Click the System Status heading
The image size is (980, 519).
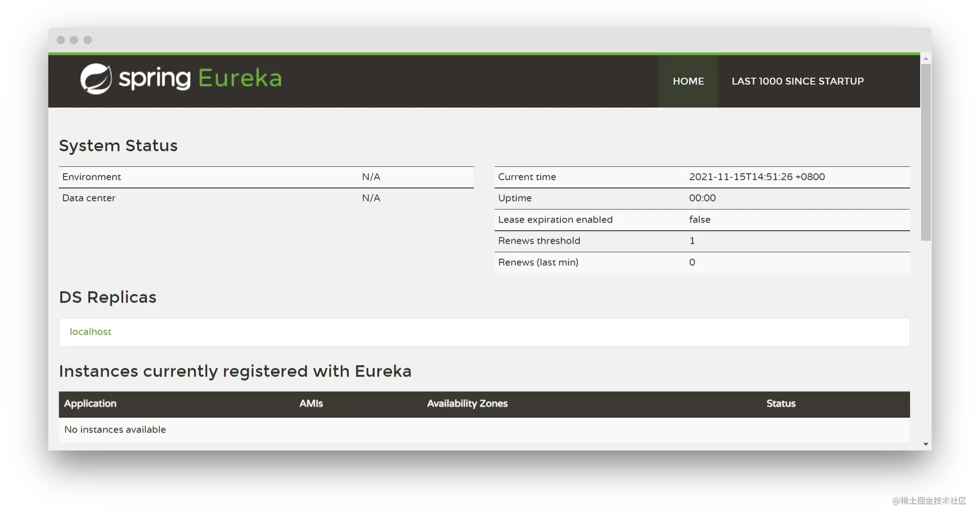coord(118,146)
